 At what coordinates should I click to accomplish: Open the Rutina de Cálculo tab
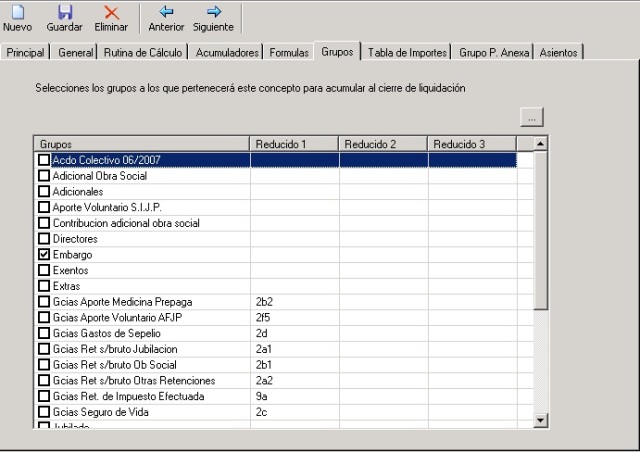[143, 51]
